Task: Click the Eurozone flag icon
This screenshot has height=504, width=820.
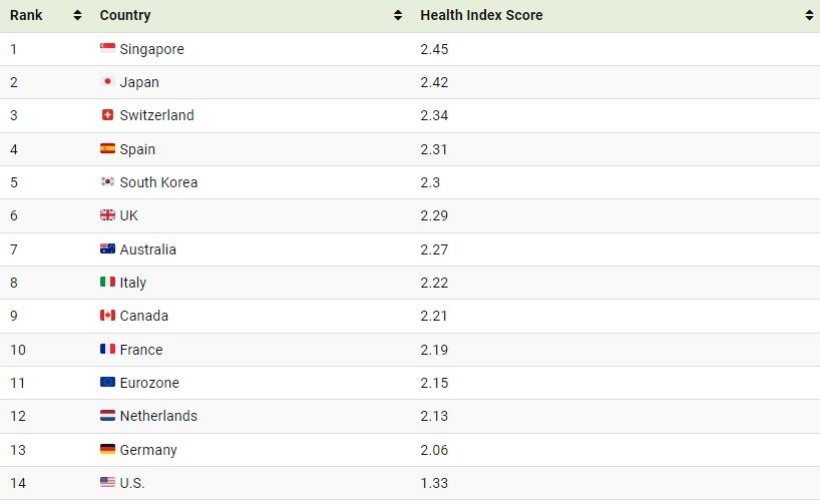Action: click(107, 382)
